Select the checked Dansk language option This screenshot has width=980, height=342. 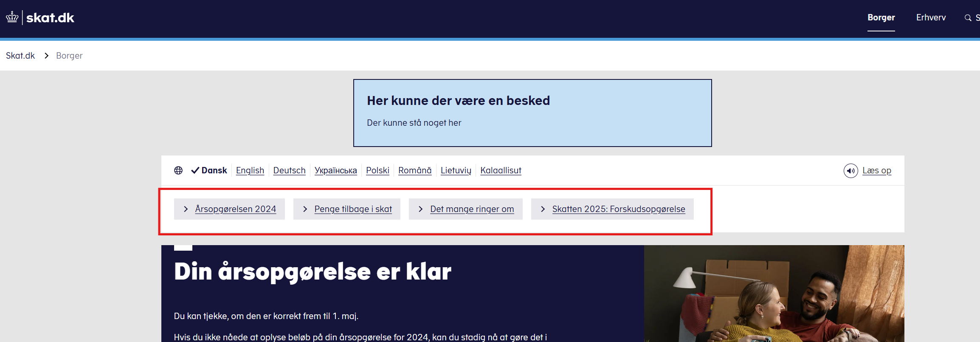209,170
